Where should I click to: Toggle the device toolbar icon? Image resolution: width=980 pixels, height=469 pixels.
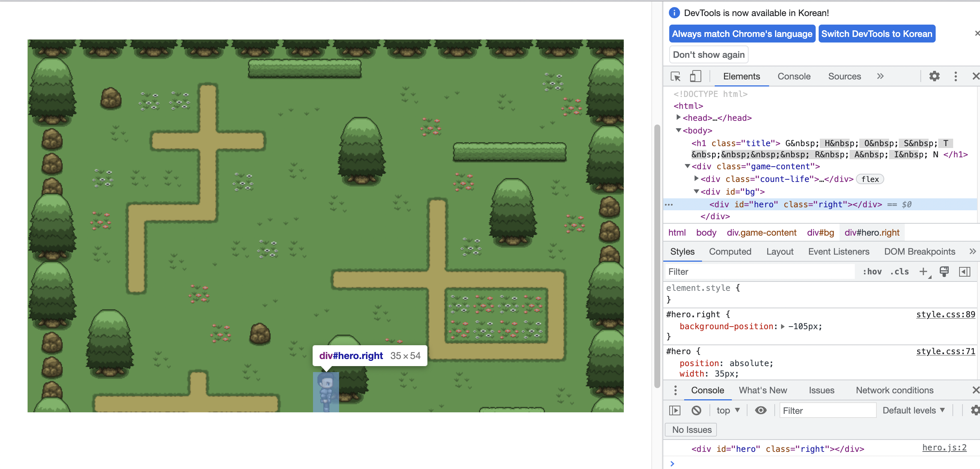click(695, 76)
